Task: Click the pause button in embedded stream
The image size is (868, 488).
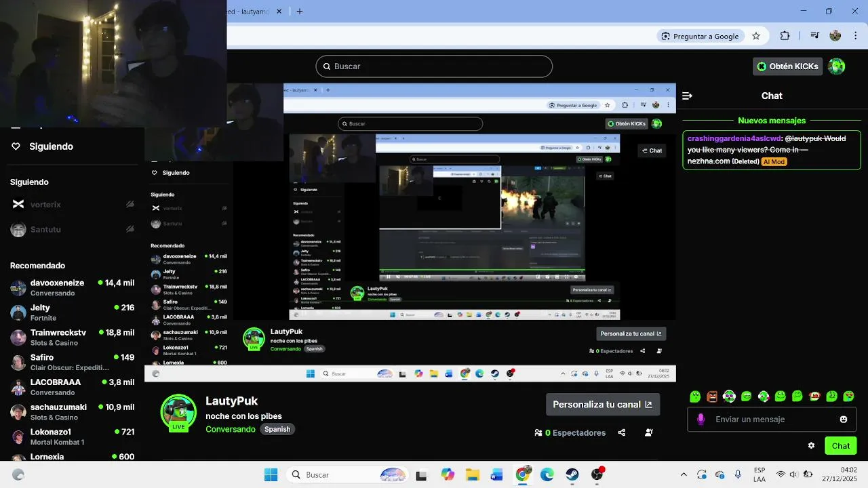Action: click(389, 277)
